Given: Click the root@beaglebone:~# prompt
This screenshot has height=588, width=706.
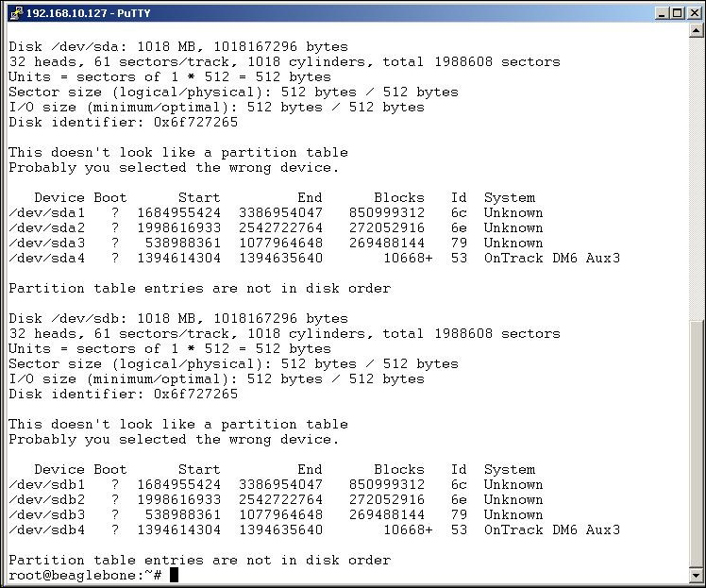Looking at the screenshot, I should pos(85,576).
